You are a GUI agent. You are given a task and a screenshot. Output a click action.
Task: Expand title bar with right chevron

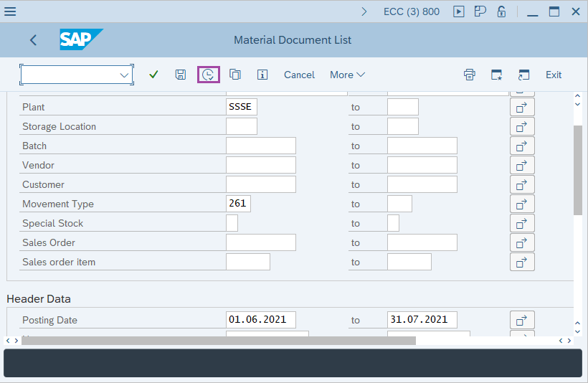coord(364,11)
